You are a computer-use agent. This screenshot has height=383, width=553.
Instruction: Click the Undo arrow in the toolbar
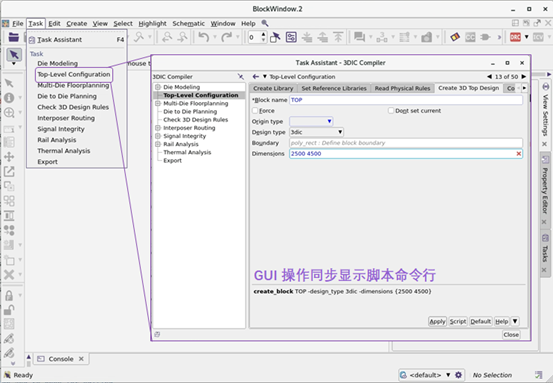point(203,37)
